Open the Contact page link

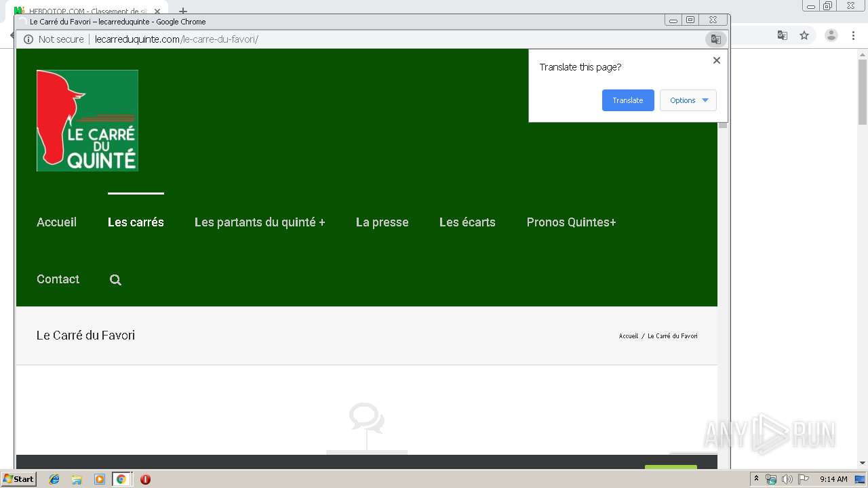(58, 279)
